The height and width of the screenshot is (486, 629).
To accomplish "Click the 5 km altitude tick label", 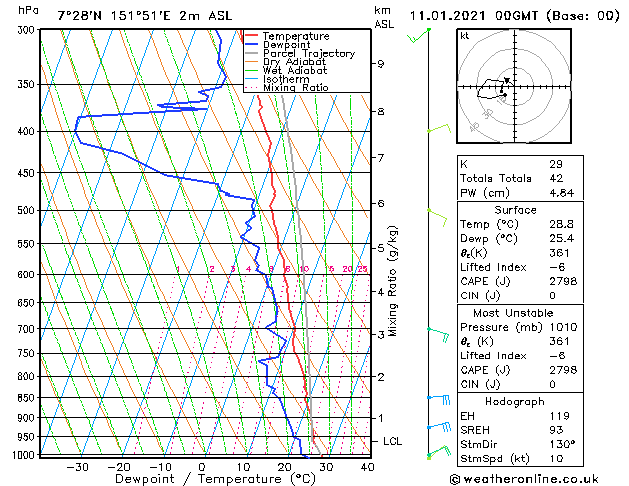I will pos(381,248).
